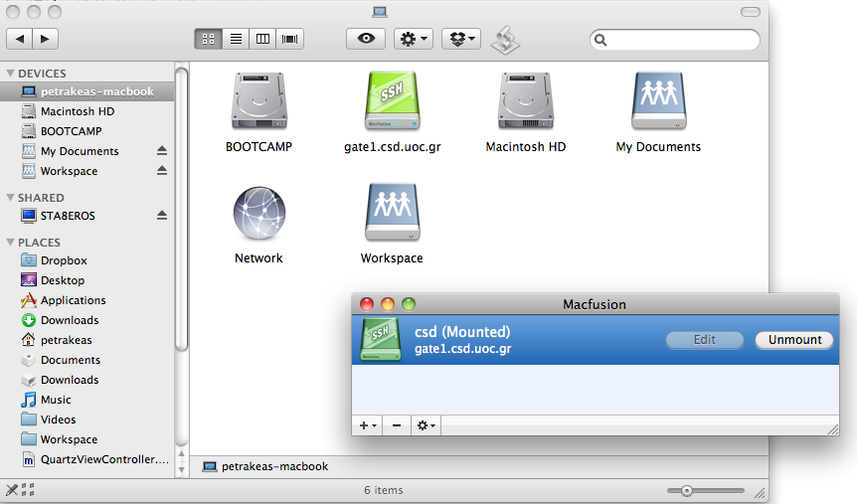Switch to Cover Flow view
This screenshot has height=504, width=857.
coord(289,39)
